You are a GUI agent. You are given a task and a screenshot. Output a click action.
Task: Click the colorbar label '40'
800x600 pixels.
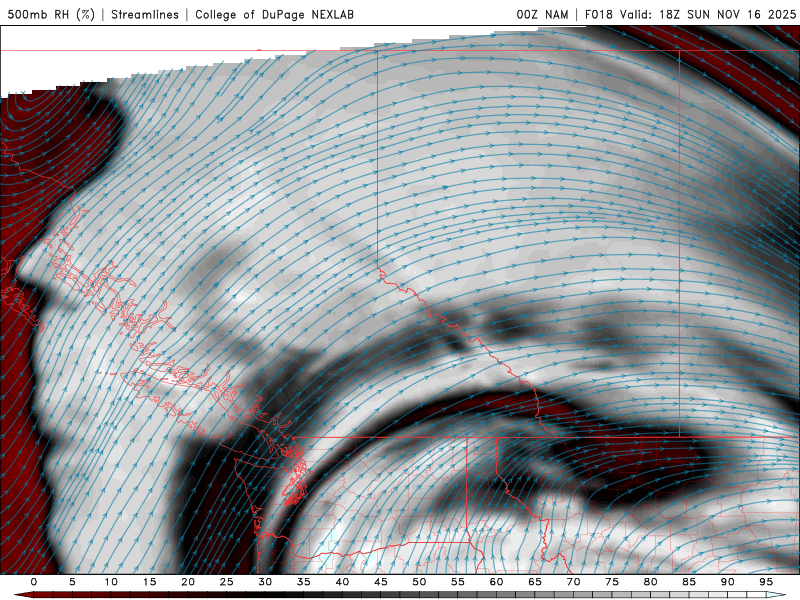342,582
